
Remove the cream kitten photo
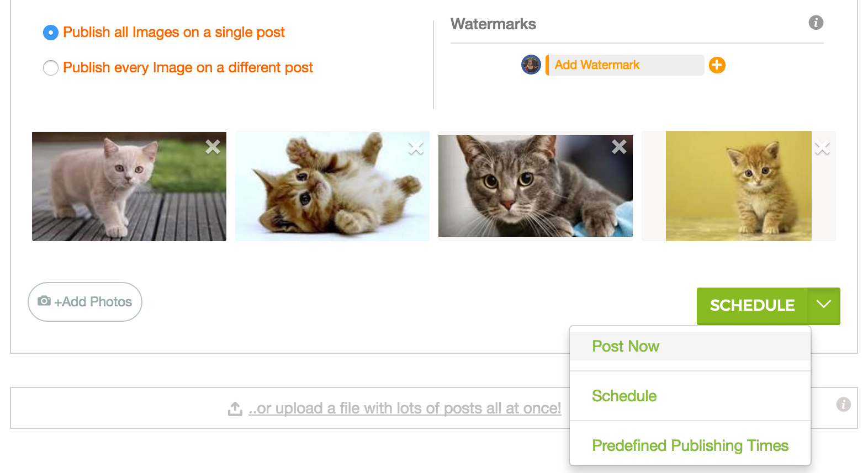click(x=213, y=147)
